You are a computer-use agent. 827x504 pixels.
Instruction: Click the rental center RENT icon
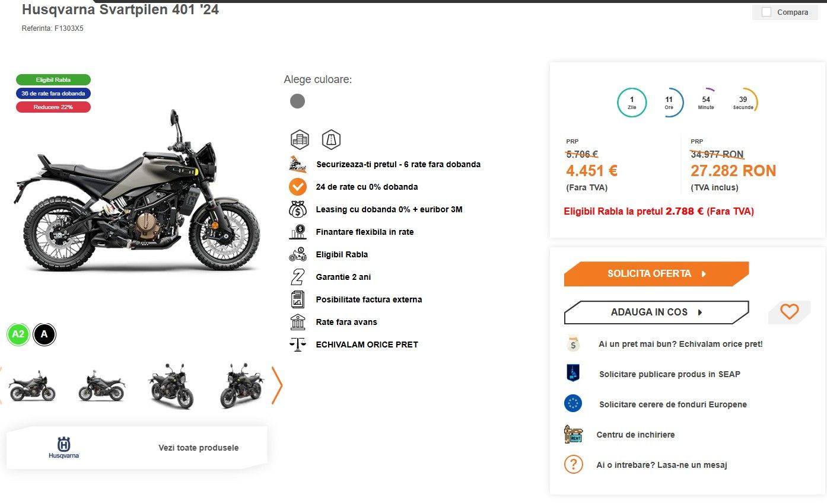pos(573,434)
